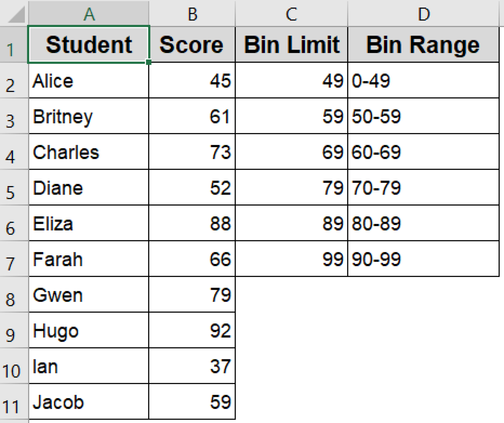The width and height of the screenshot is (504, 423).
Task: Select Ian's score of 37
Action: (192, 366)
